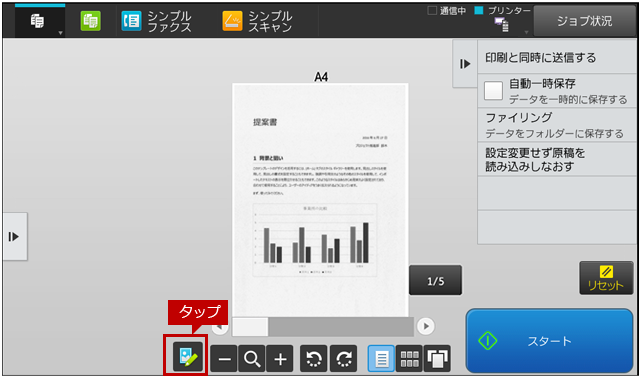Switch to stacked pages 3D view
The height and width of the screenshot is (376, 640).
coord(437,358)
